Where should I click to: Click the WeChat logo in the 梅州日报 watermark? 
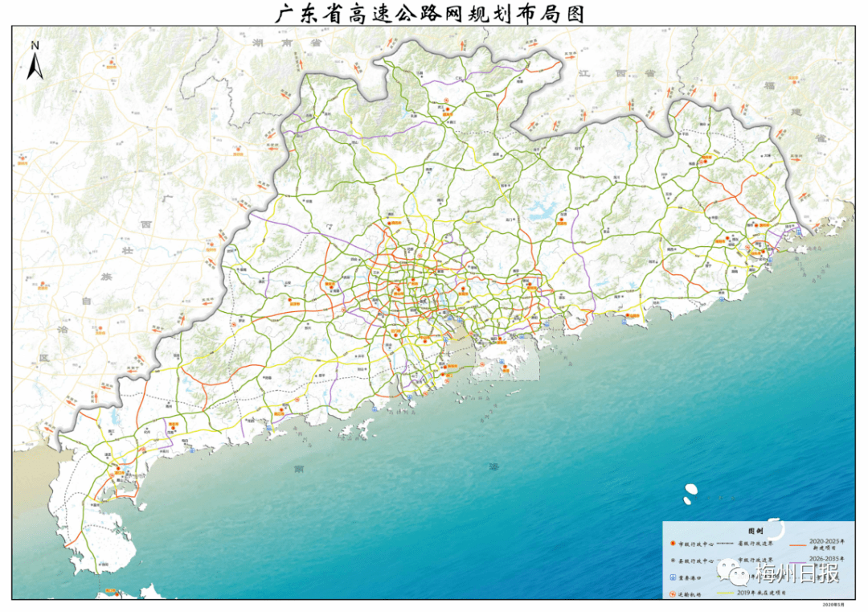pos(733,573)
